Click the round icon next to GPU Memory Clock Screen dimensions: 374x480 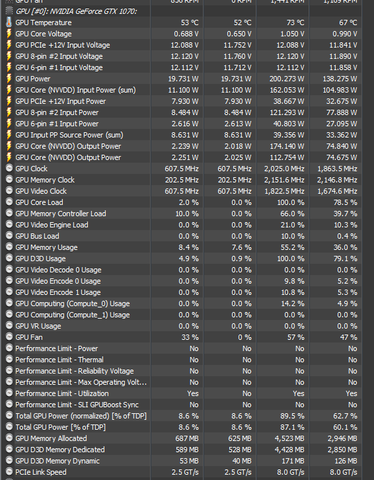pyautogui.click(x=9, y=180)
